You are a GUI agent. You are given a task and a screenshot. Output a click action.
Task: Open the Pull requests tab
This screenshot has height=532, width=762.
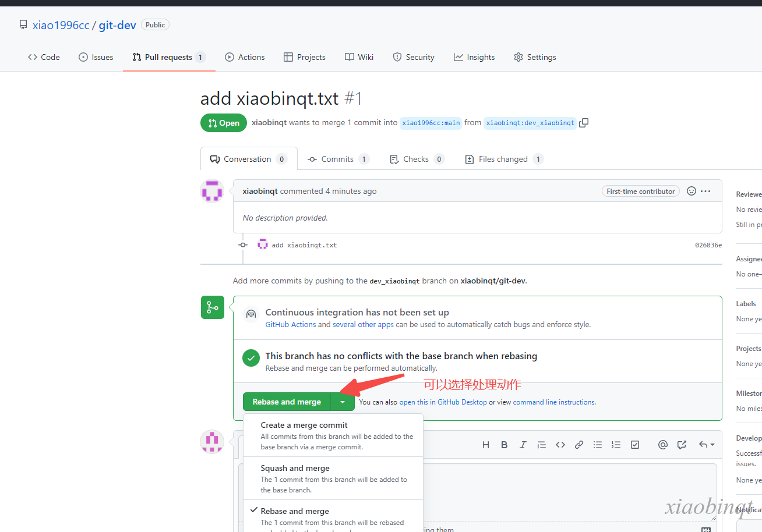(x=169, y=57)
